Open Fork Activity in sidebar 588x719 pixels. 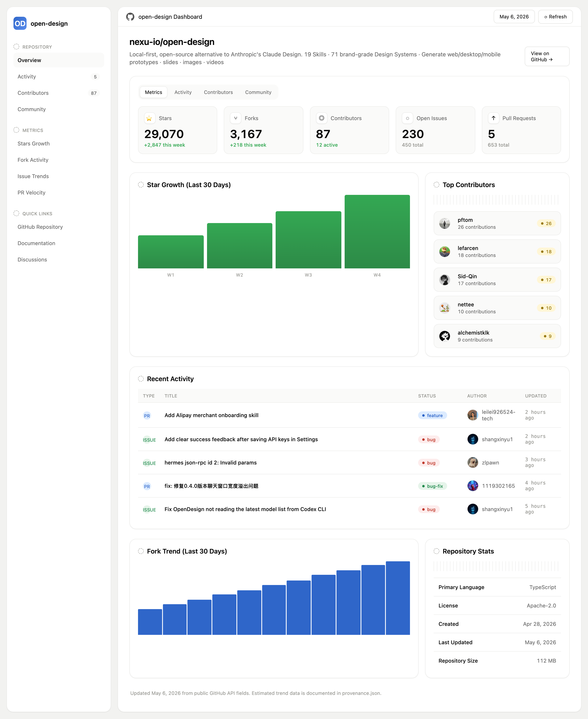click(x=59, y=160)
